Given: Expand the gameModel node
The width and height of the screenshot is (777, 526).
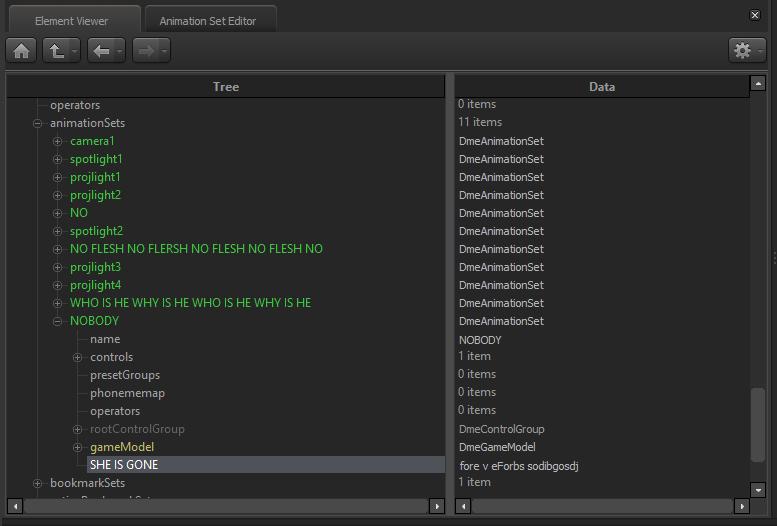Looking at the screenshot, I should coord(78,447).
